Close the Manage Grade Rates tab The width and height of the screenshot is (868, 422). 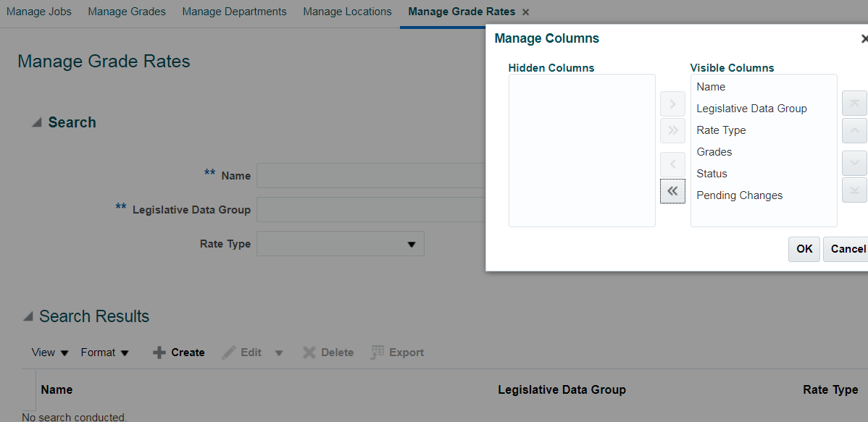point(525,12)
